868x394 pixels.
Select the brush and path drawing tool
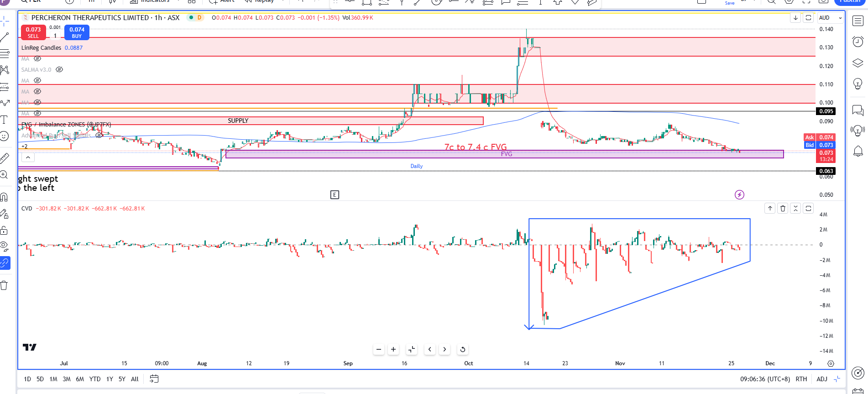tap(4, 103)
